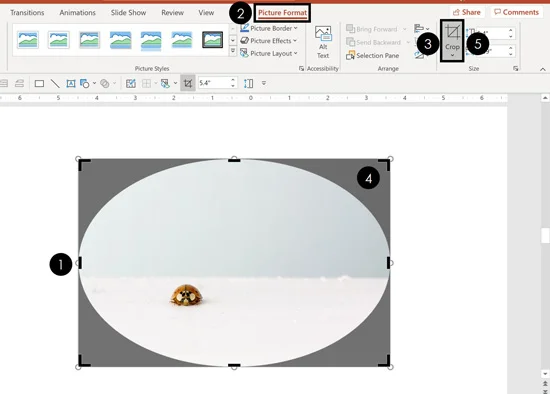
Task: Apply the sixth soft-edge picture style
Action: [182, 40]
